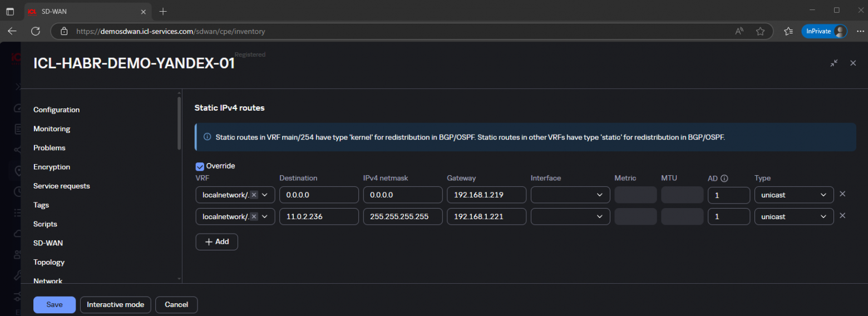The image size is (868, 316).
Task: Go to Service requests section
Action: point(61,186)
